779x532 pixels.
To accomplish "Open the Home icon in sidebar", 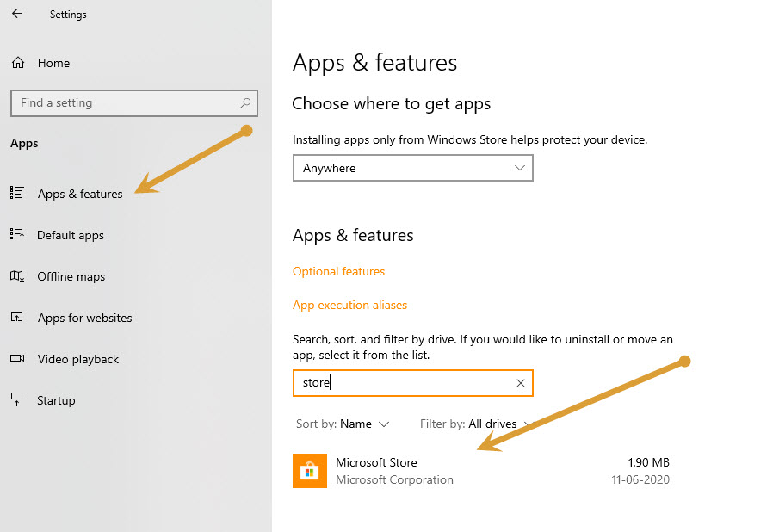I will point(18,63).
